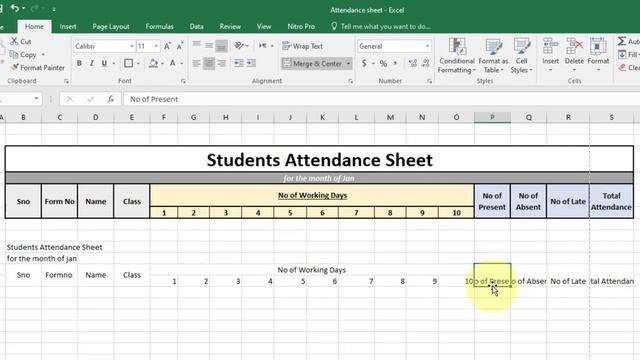Toggle Underline formatting
This screenshot has width=640, height=360.
pyautogui.click(x=104, y=63)
